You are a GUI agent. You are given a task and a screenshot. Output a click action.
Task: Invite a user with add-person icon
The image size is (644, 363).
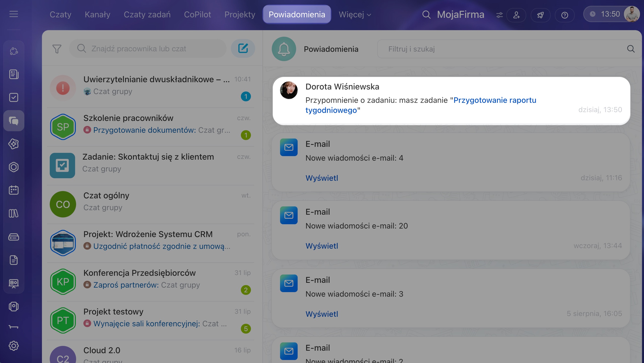[x=516, y=15]
